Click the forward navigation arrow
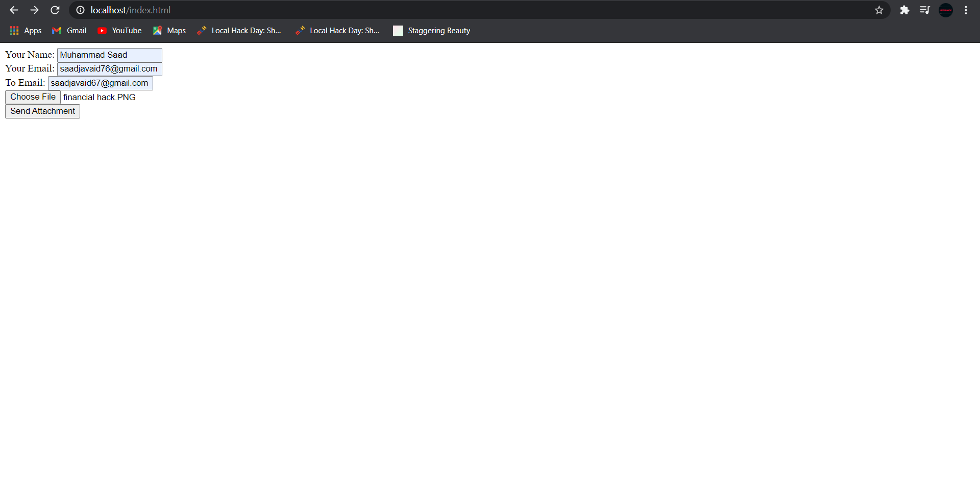Screen dimensions: 980x499 34,10
